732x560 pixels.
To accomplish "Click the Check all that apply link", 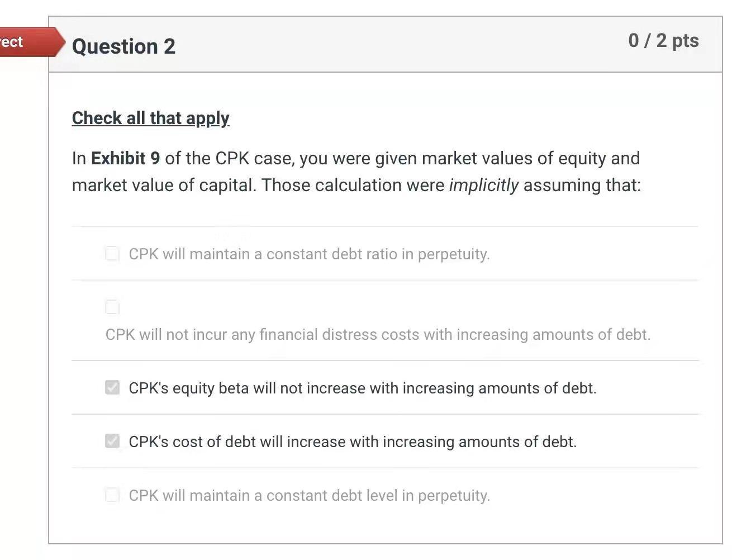I will pyautogui.click(x=150, y=118).
